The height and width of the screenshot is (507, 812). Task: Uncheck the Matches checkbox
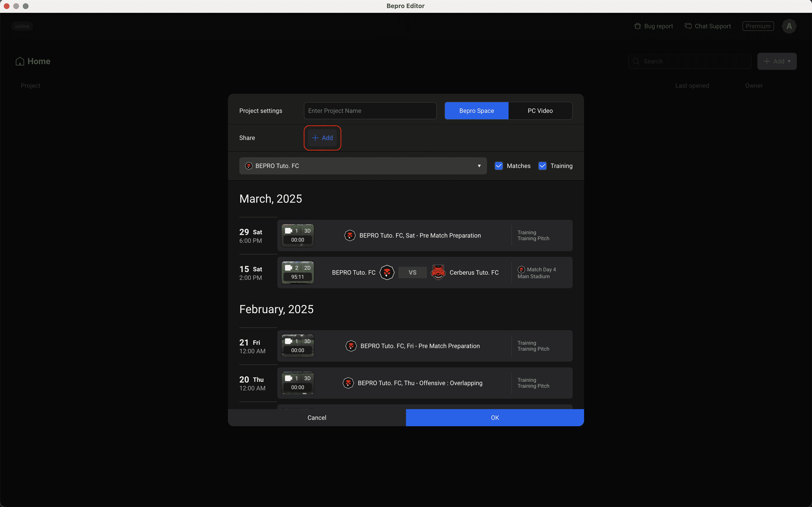point(499,166)
